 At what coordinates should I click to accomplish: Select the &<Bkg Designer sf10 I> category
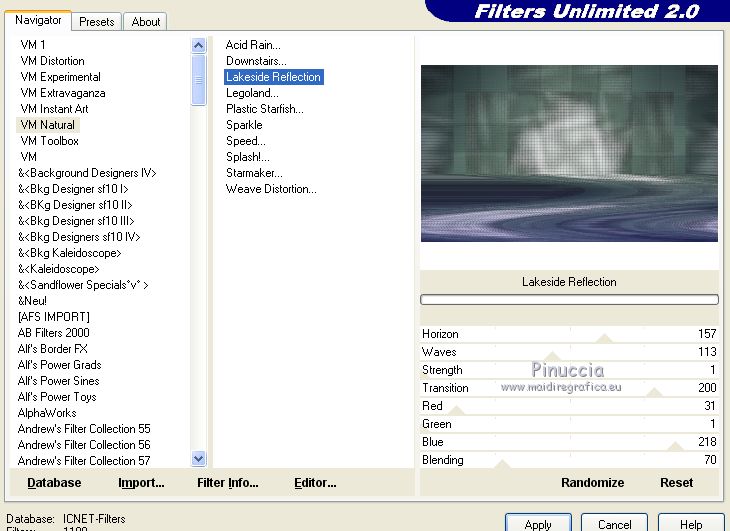pos(73,189)
